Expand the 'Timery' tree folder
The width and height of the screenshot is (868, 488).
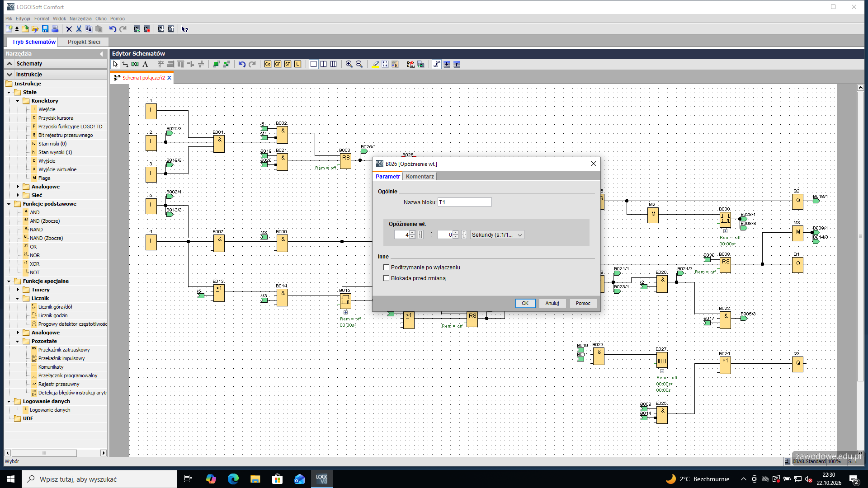point(18,290)
